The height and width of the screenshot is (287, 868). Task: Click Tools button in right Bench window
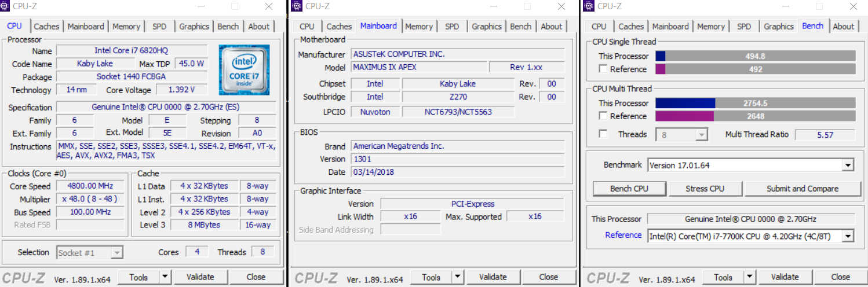[723, 277]
